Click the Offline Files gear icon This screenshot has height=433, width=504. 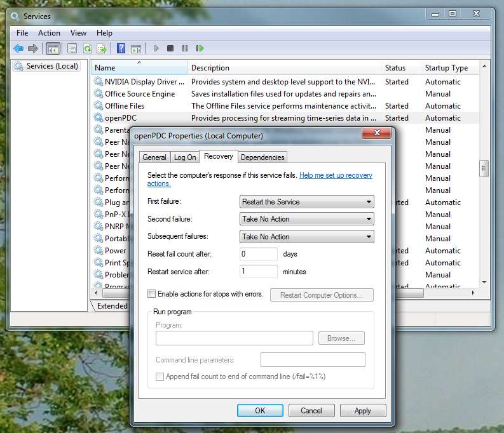99,105
